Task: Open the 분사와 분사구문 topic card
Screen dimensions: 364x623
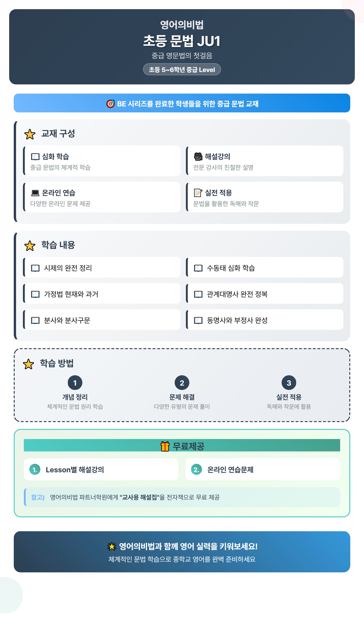Action: click(102, 320)
